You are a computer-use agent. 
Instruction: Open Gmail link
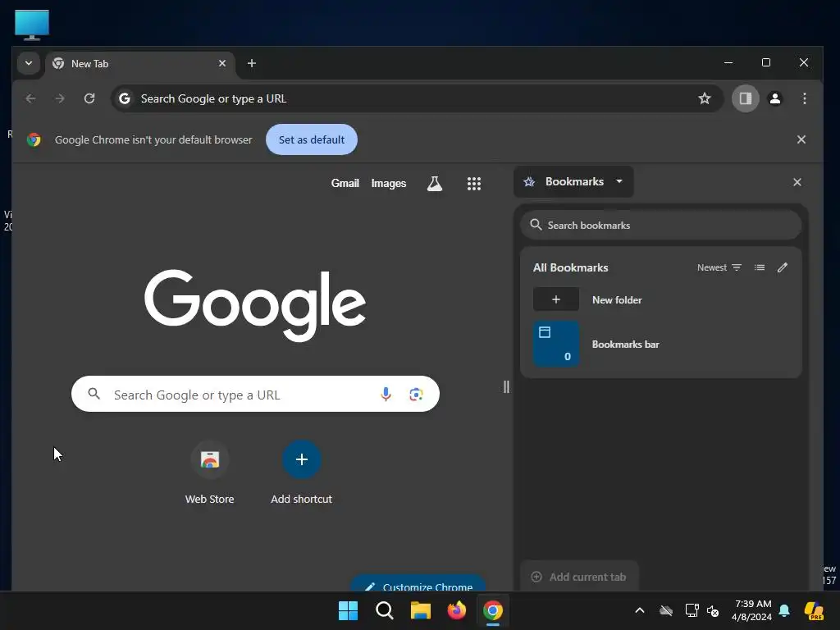(345, 183)
